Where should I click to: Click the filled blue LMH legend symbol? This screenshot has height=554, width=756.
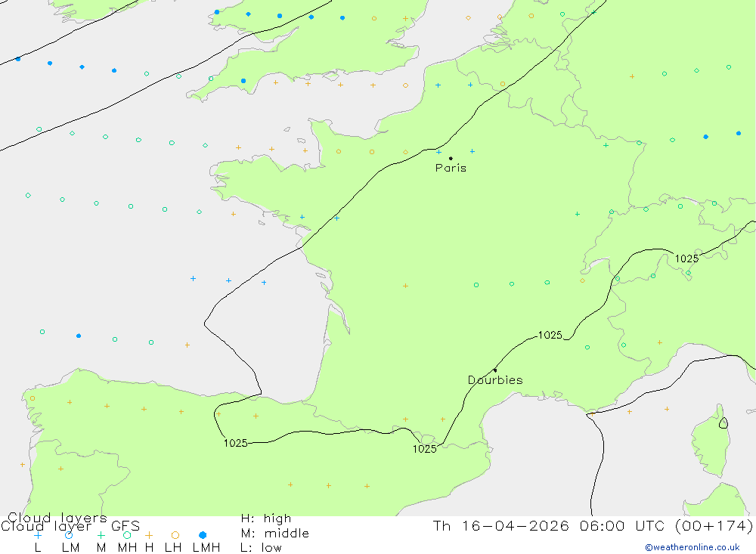[x=203, y=535]
